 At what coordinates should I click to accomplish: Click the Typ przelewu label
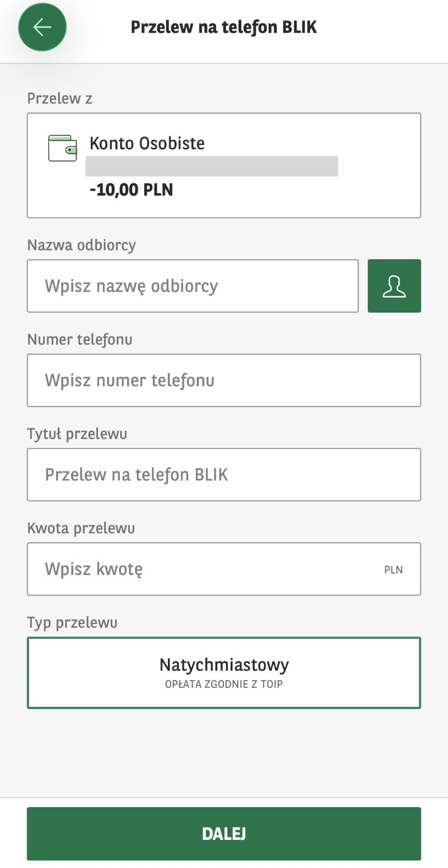tap(72, 623)
